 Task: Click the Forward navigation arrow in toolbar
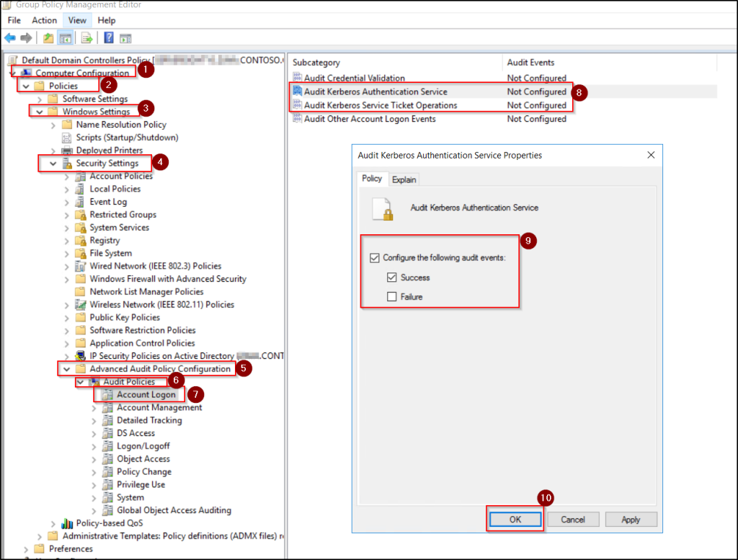[26, 37]
